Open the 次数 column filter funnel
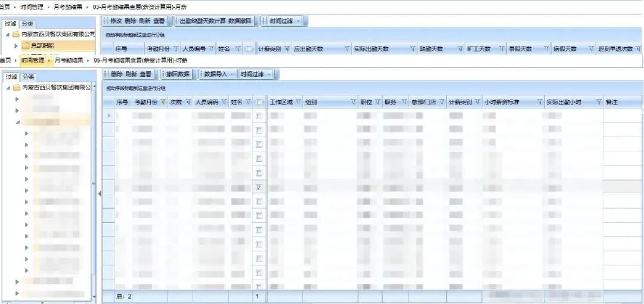The image size is (644, 304). click(x=188, y=102)
